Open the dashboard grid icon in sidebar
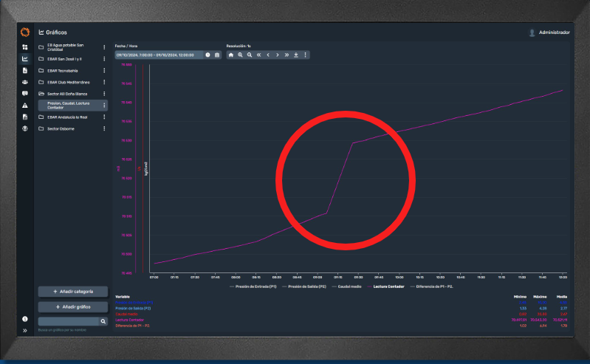This screenshot has height=364, width=590. (25, 47)
